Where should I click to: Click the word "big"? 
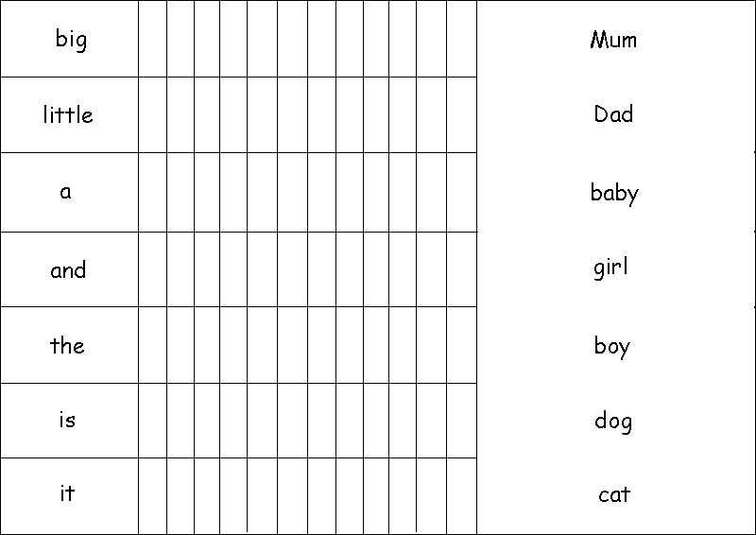pyautogui.click(x=71, y=40)
